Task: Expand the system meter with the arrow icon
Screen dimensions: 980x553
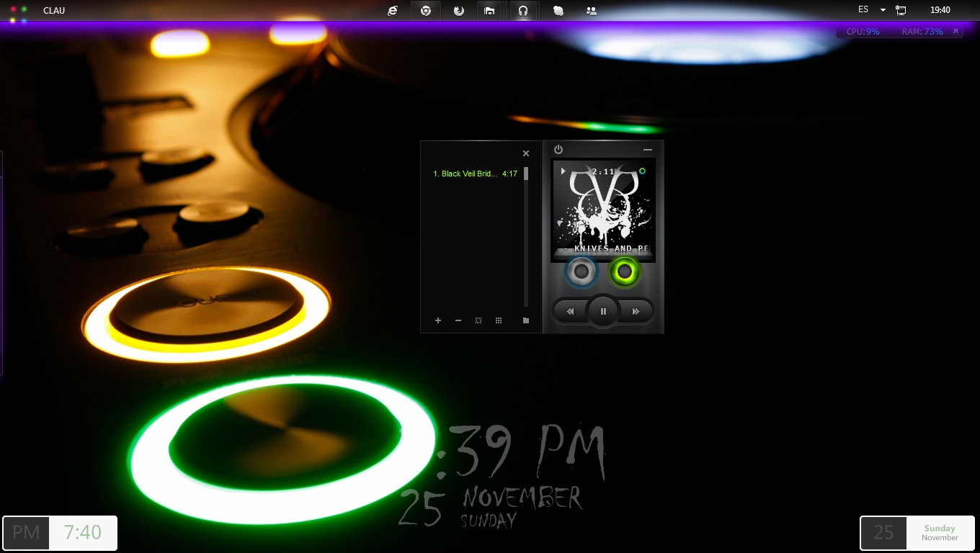Action: tap(955, 32)
